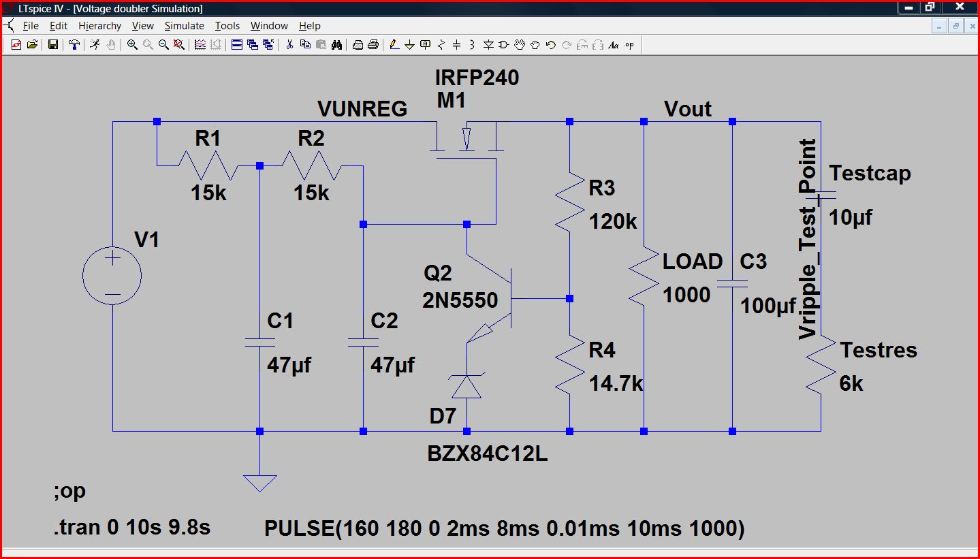980x559 pixels.
Task: Click the ground symbol in schematic
Action: click(259, 482)
